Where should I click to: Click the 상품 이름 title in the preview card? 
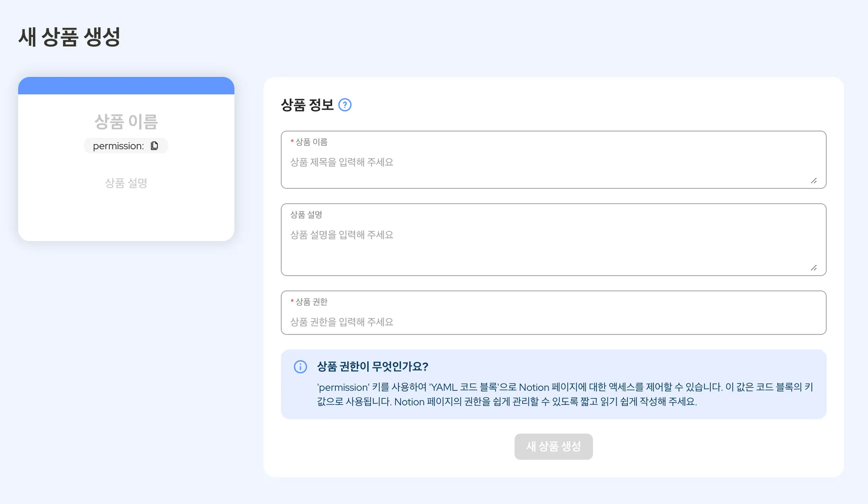point(126,122)
